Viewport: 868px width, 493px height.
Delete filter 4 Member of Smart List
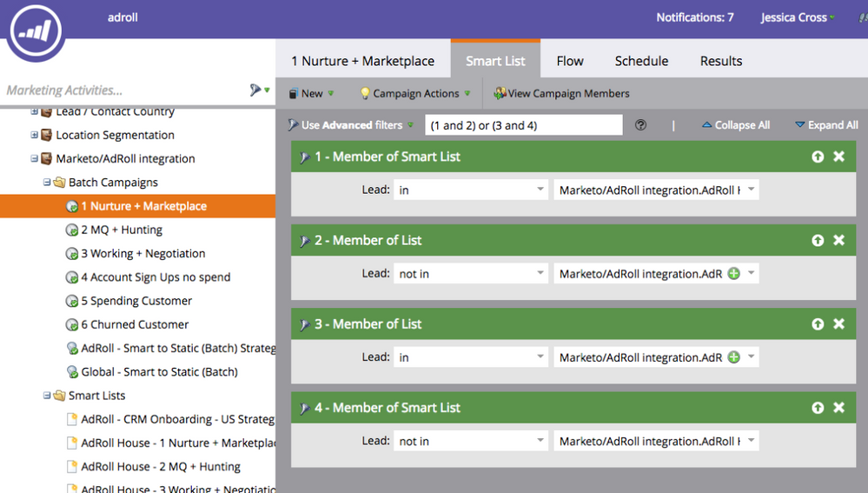coord(838,408)
